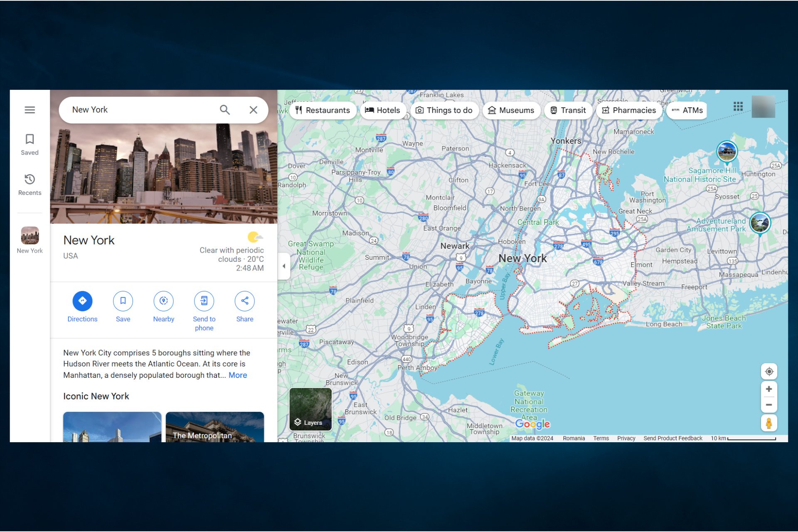
Task: Toggle the 10 km map scale units
Action: point(743,438)
